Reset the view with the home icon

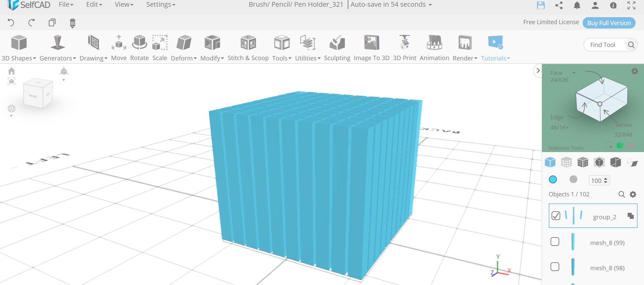tap(11, 71)
